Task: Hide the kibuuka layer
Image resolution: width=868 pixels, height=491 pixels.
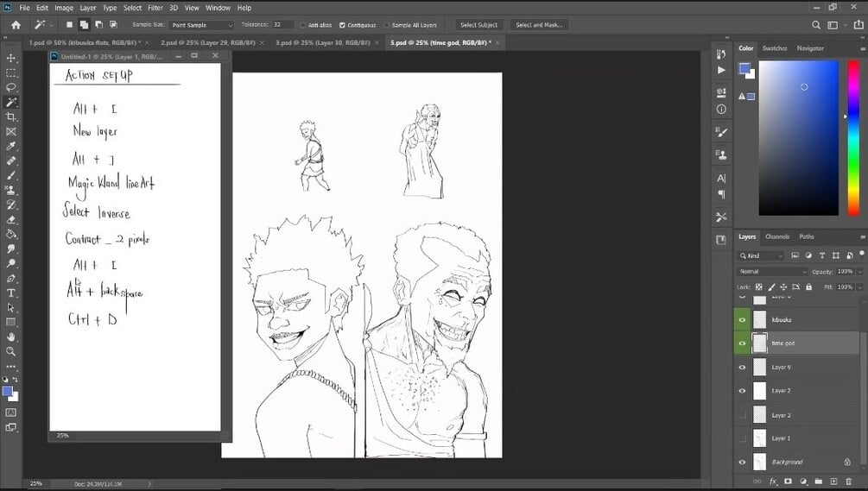Action: tap(743, 319)
